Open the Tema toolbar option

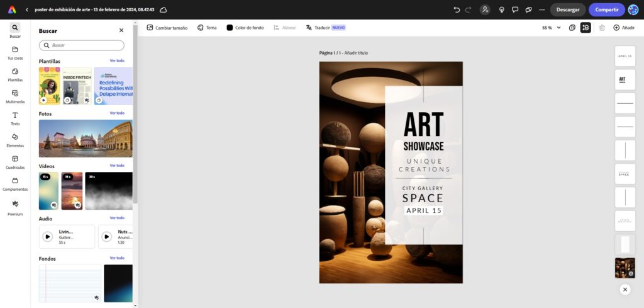(x=207, y=28)
